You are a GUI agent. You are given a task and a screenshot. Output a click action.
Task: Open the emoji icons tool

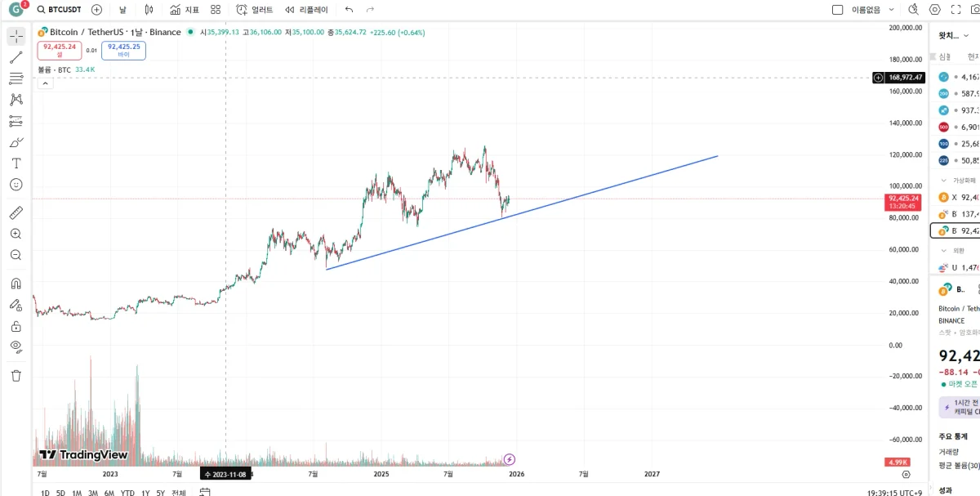coord(16,185)
